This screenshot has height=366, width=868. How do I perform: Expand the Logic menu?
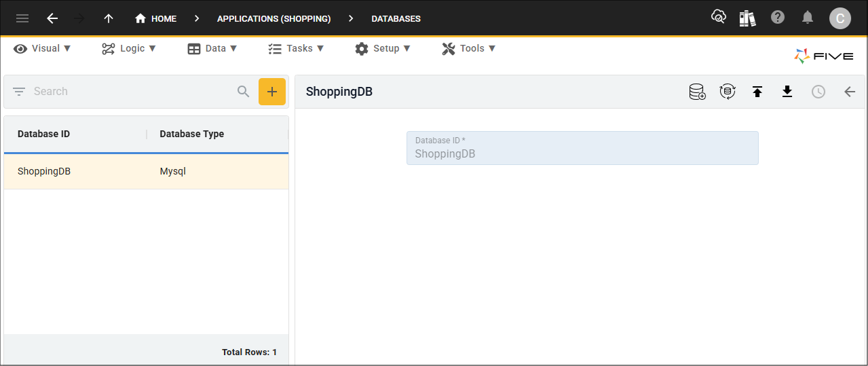pyautogui.click(x=129, y=48)
